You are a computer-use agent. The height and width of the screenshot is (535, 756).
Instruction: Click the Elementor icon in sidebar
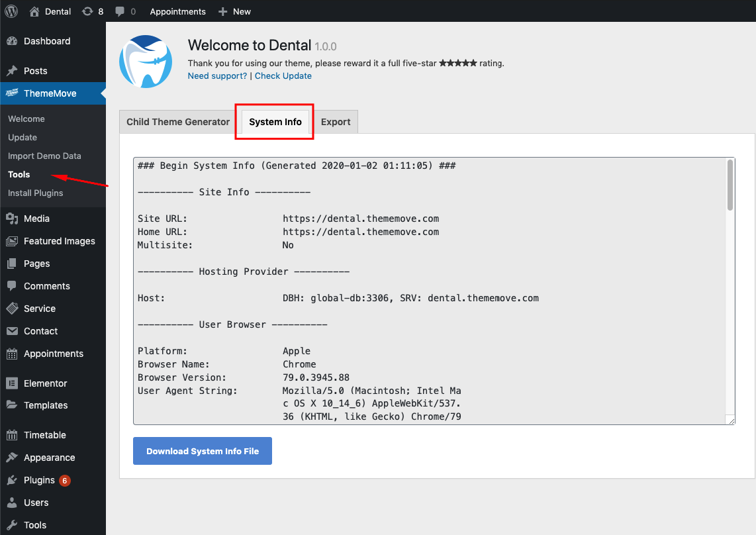pos(12,383)
